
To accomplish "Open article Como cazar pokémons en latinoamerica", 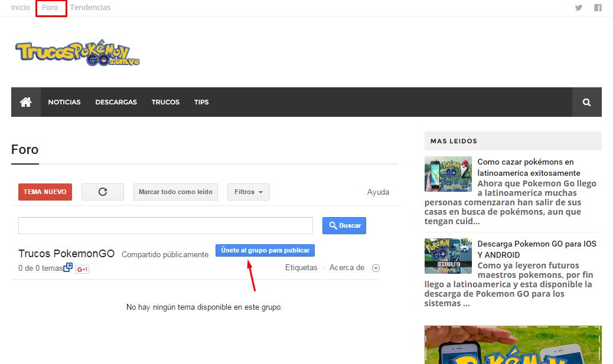I will click(x=529, y=167).
